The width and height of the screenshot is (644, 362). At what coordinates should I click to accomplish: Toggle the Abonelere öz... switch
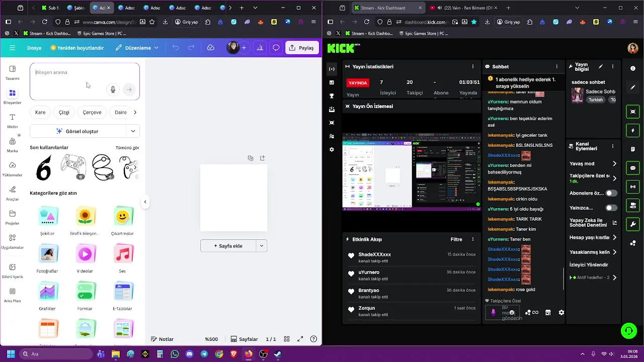pyautogui.click(x=611, y=193)
